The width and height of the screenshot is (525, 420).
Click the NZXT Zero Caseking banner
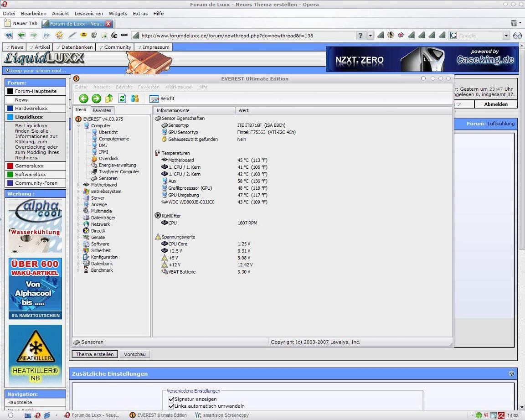422,59
